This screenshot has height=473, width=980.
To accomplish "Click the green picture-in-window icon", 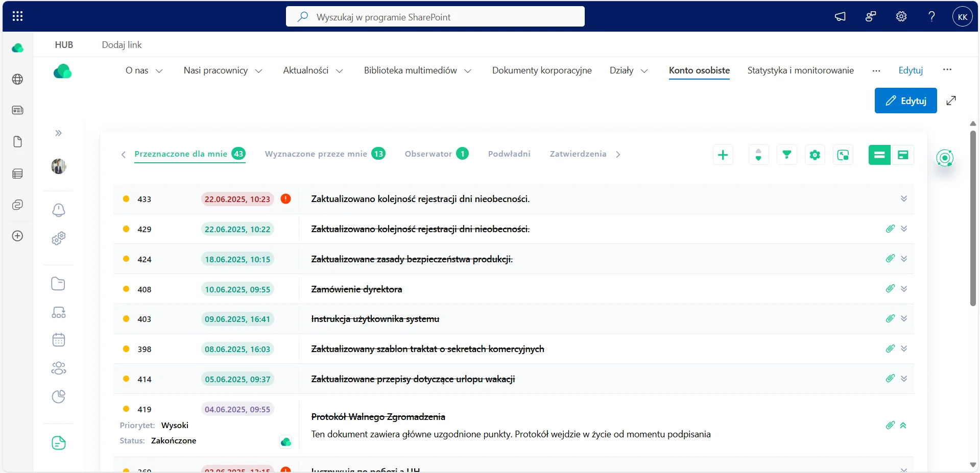I will pos(843,155).
